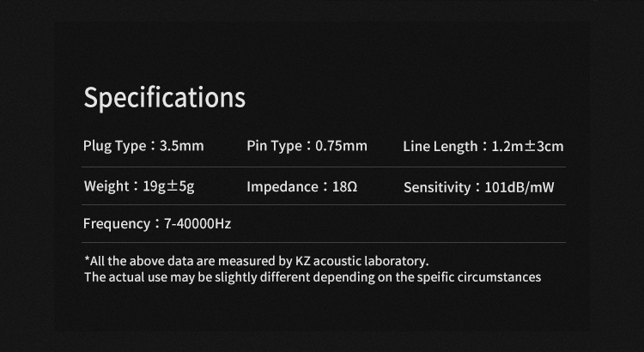This screenshot has width=644, height=352.
Task: Click the Sensitivity 101dB/mW entry
Action: click(x=479, y=187)
